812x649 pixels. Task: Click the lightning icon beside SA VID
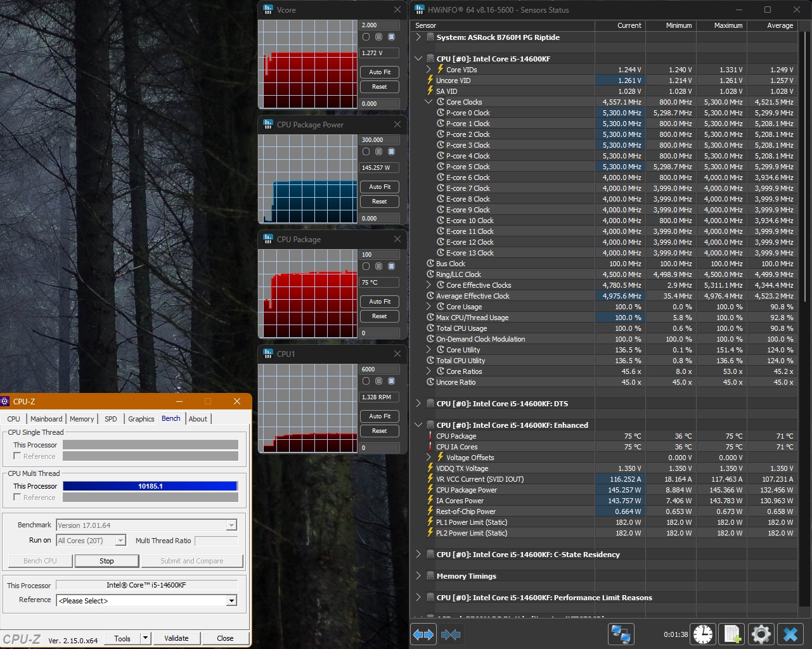click(x=430, y=91)
